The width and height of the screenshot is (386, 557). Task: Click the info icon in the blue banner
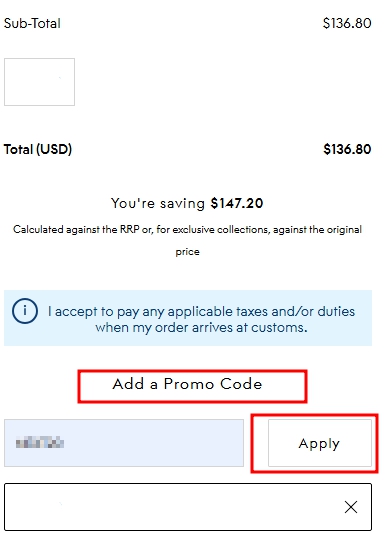point(25,311)
